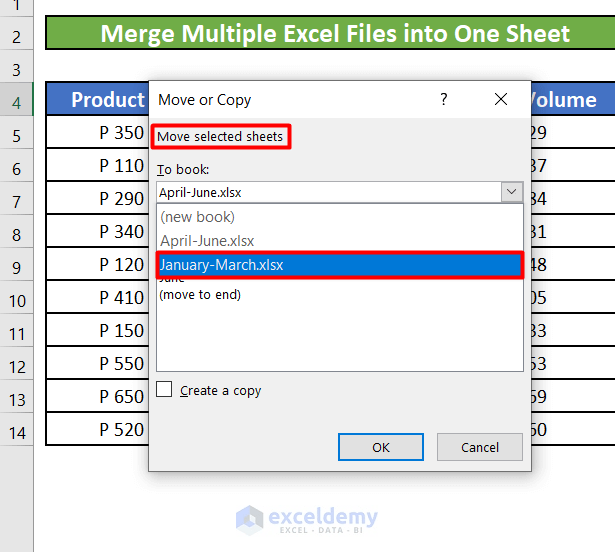Image resolution: width=615 pixels, height=552 pixels.
Task: Click cell P 340
Action: coord(98,231)
